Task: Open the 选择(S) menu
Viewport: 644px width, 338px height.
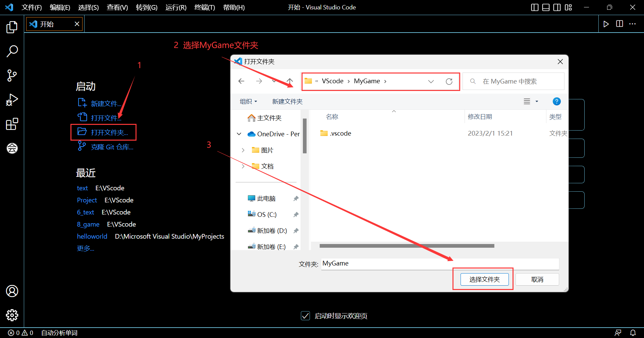Action: click(x=88, y=7)
